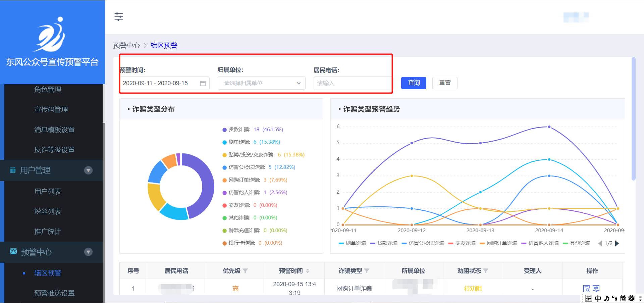Image resolution: width=644 pixels, height=303 pixels.
Task: Open 粉丝列表 in the sidebar
Action: (48, 211)
